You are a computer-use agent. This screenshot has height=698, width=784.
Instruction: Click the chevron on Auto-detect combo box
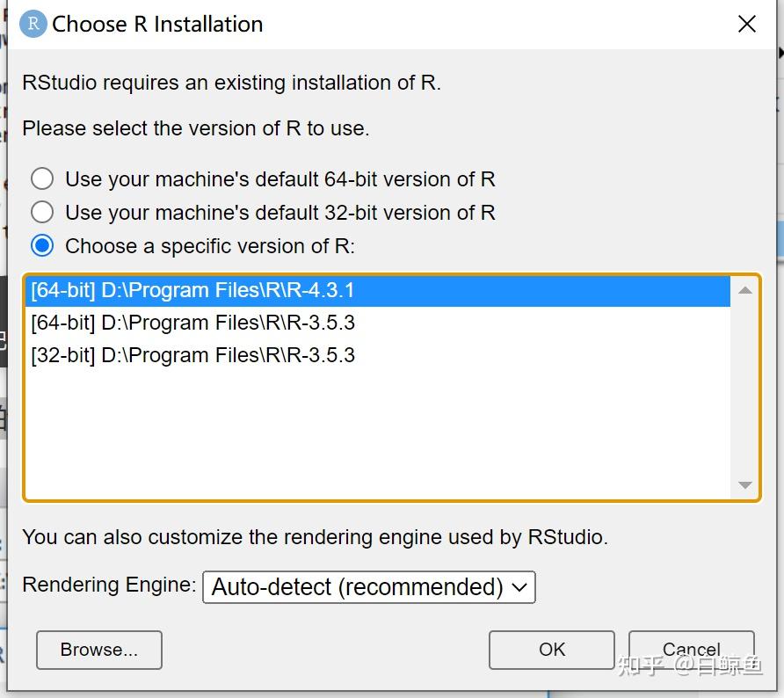click(520, 587)
